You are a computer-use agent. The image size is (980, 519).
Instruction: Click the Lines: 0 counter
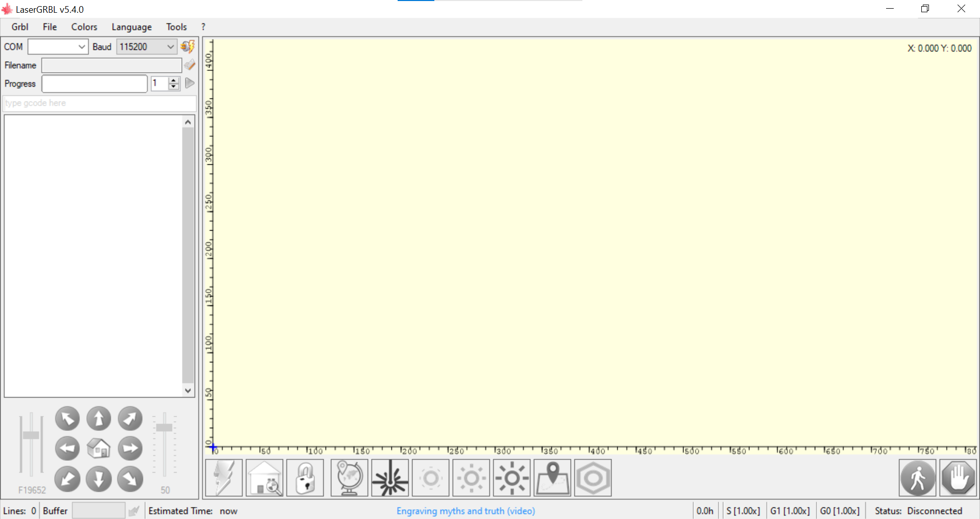point(19,511)
